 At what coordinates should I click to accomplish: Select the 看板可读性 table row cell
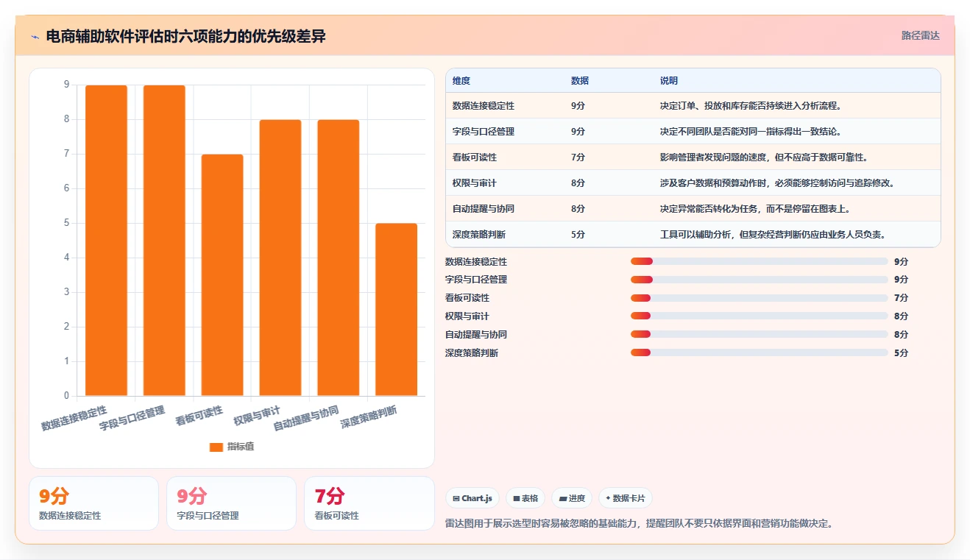(x=475, y=157)
